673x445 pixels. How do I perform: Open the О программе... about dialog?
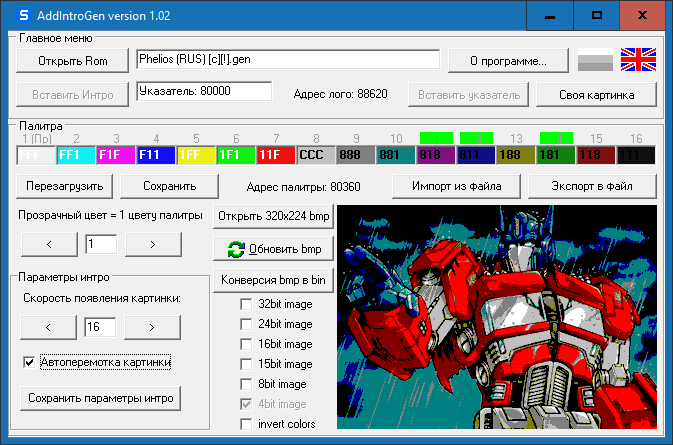click(508, 61)
